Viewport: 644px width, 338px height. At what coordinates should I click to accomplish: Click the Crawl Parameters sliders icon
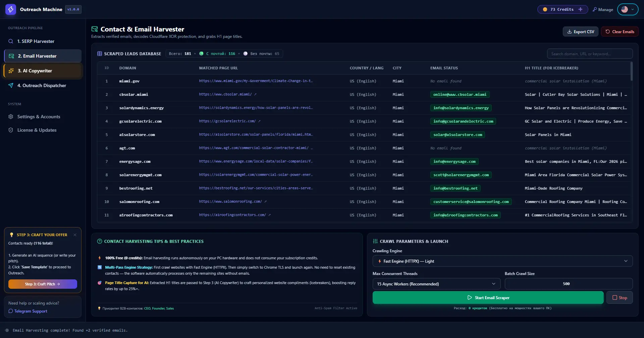point(375,241)
